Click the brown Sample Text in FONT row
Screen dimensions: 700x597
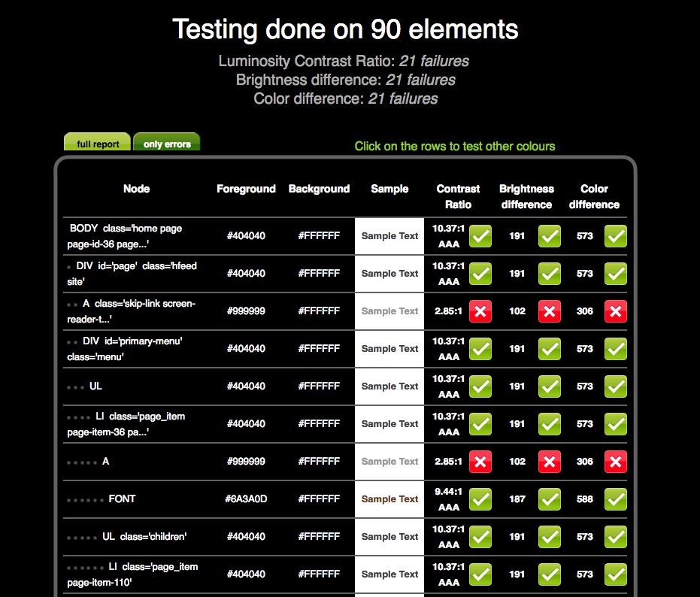[389, 499]
